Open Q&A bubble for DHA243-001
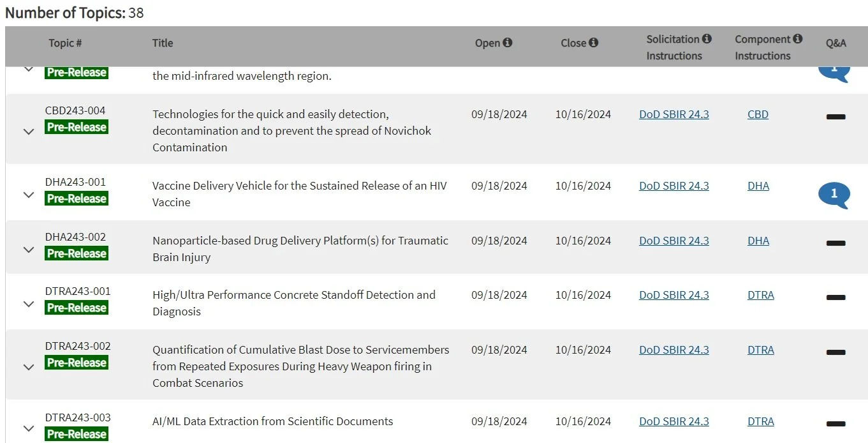 pos(834,195)
